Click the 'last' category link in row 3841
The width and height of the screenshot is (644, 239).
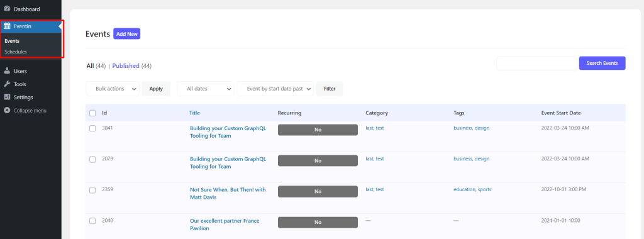point(369,128)
